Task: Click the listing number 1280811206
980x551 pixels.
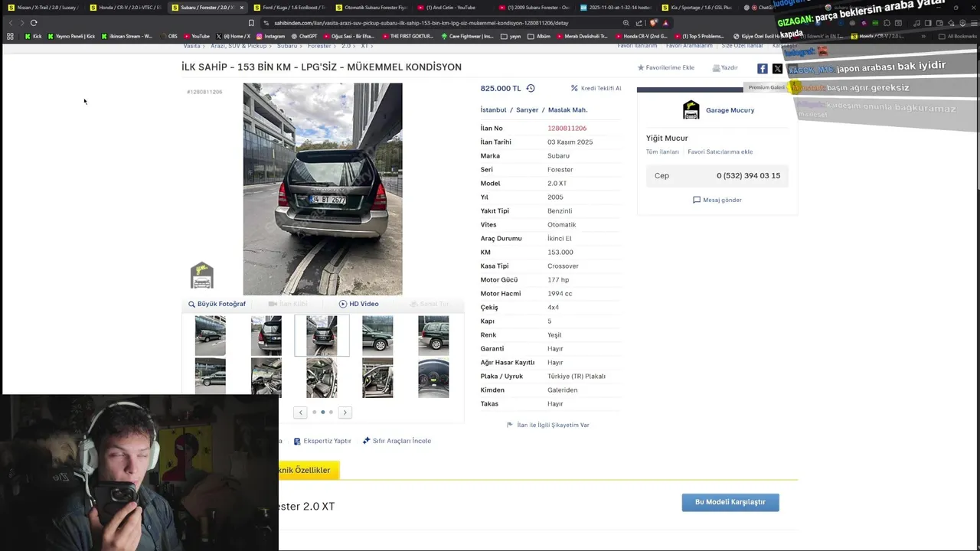Action: click(567, 129)
